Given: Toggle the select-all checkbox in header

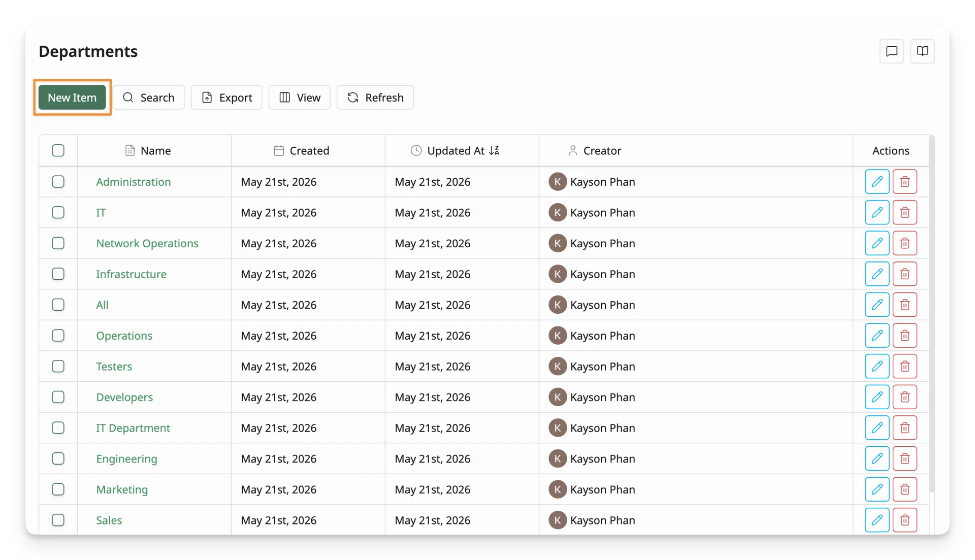Looking at the screenshot, I should pyautogui.click(x=58, y=150).
